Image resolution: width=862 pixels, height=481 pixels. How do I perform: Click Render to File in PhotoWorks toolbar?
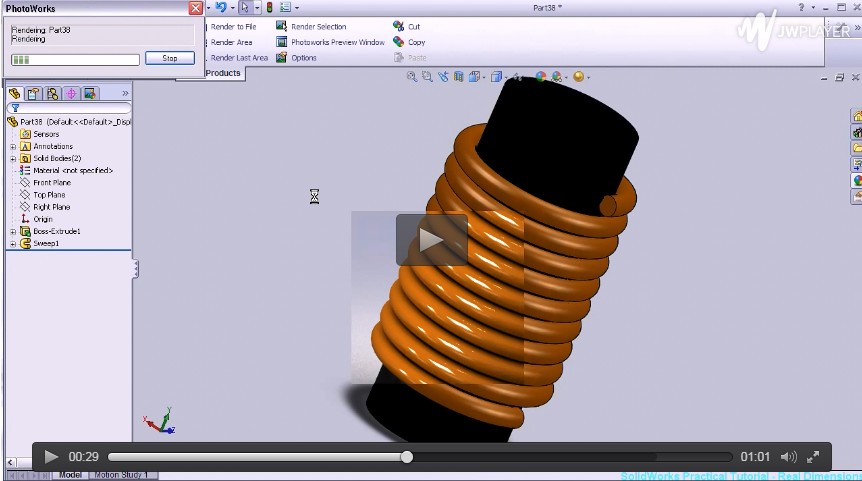click(x=232, y=27)
